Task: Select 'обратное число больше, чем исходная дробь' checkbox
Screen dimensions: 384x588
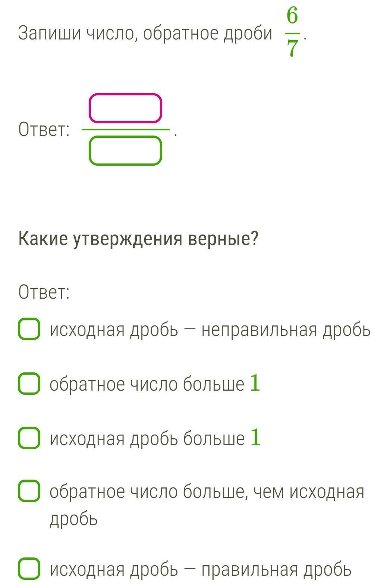Action: [x=29, y=491]
